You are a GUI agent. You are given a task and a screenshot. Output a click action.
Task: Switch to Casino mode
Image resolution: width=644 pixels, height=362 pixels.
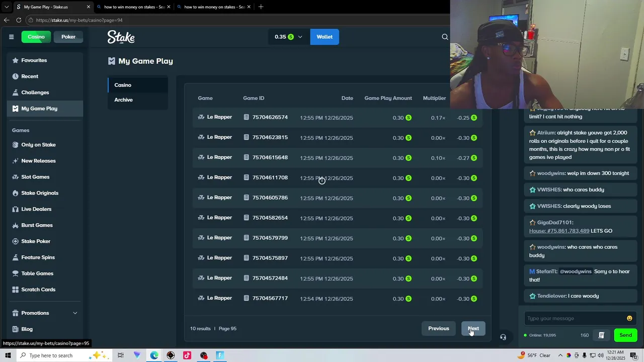[36, 37]
